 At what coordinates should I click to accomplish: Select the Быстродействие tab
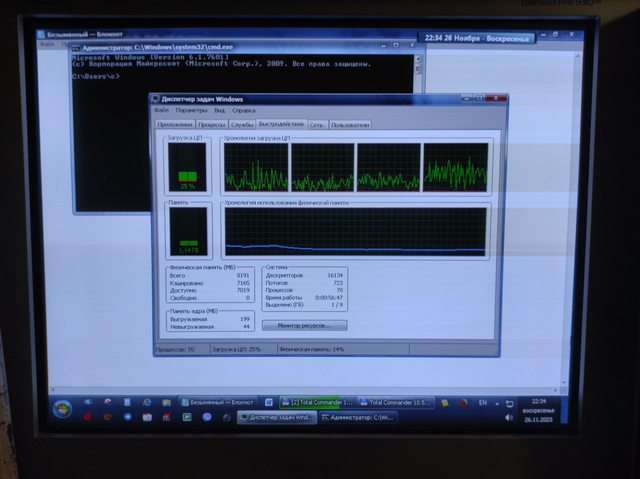pos(282,124)
